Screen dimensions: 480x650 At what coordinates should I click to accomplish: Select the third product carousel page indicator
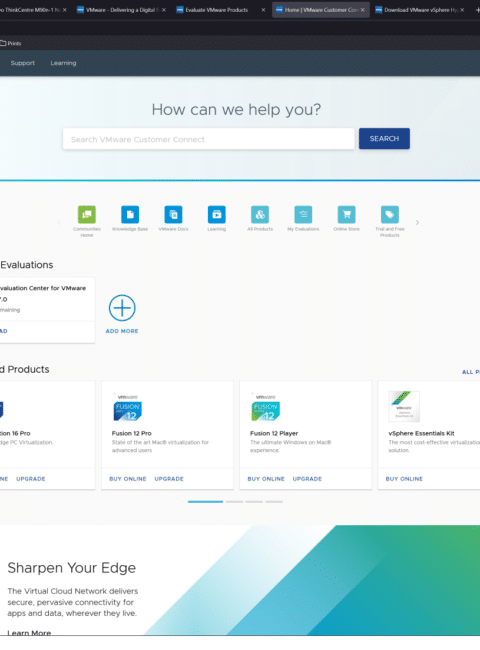pyautogui.click(x=254, y=502)
